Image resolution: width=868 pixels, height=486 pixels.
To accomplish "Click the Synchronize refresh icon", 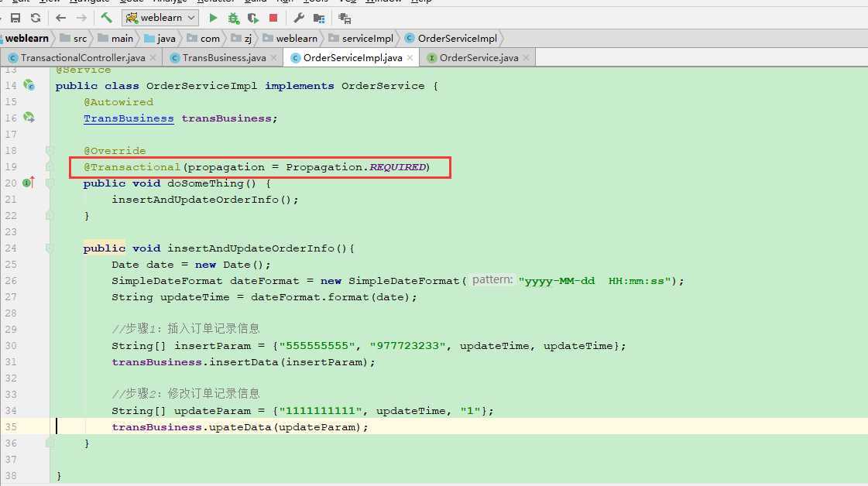I will [36, 19].
